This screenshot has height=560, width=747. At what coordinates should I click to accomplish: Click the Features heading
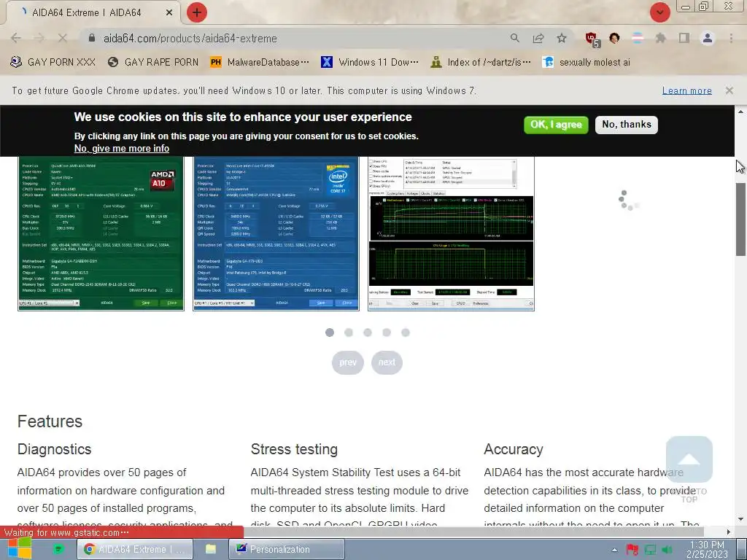pyautogui.click(x=50, y=421)
